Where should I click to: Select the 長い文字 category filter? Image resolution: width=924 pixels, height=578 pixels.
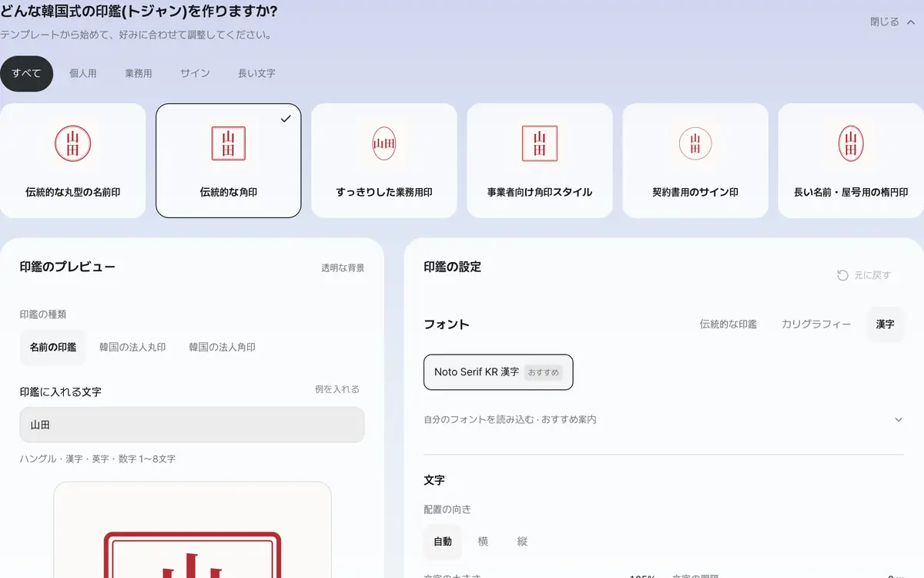pos(256,73)
